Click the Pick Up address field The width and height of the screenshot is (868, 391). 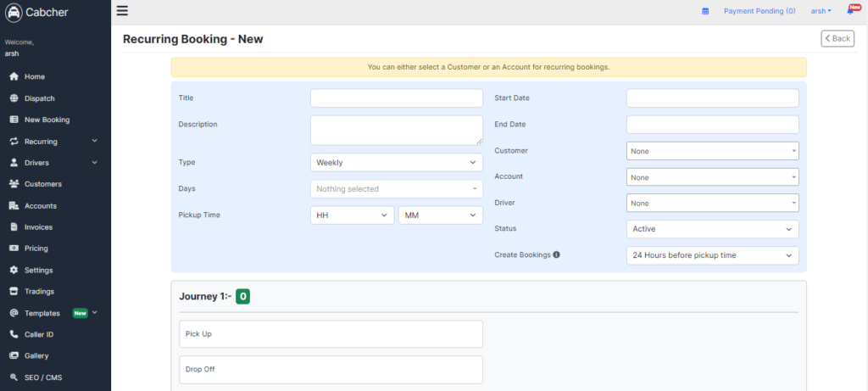point(331,334)
